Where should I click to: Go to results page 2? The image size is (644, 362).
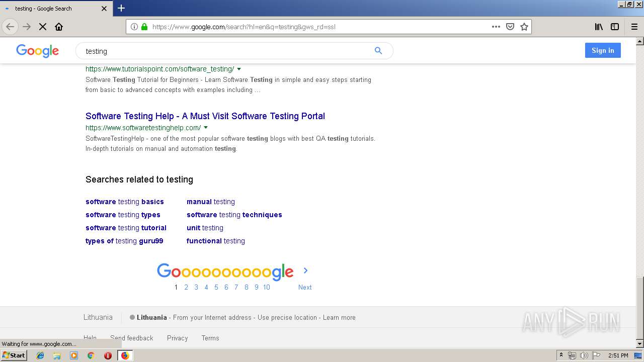(x=186, y=287)
